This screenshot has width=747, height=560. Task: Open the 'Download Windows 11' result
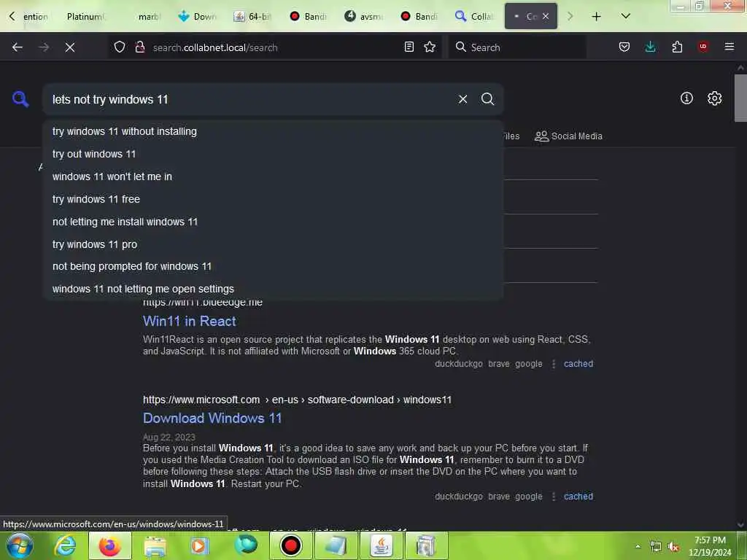(212, 418)
